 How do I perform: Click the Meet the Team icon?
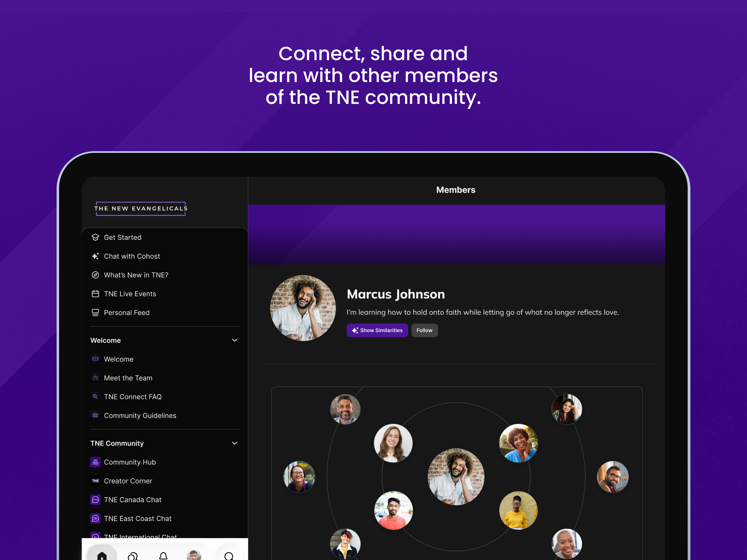point(95,378)
